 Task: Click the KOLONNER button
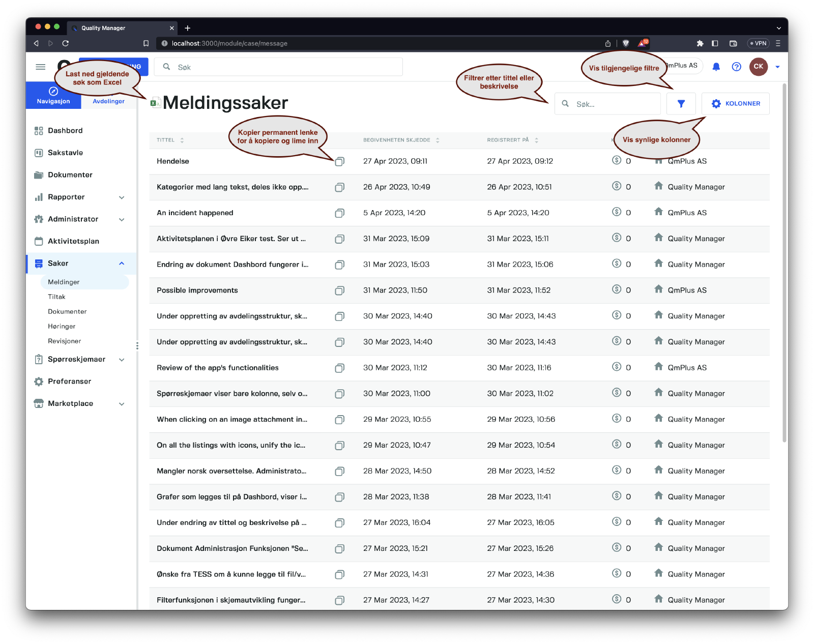coord(735,104)
